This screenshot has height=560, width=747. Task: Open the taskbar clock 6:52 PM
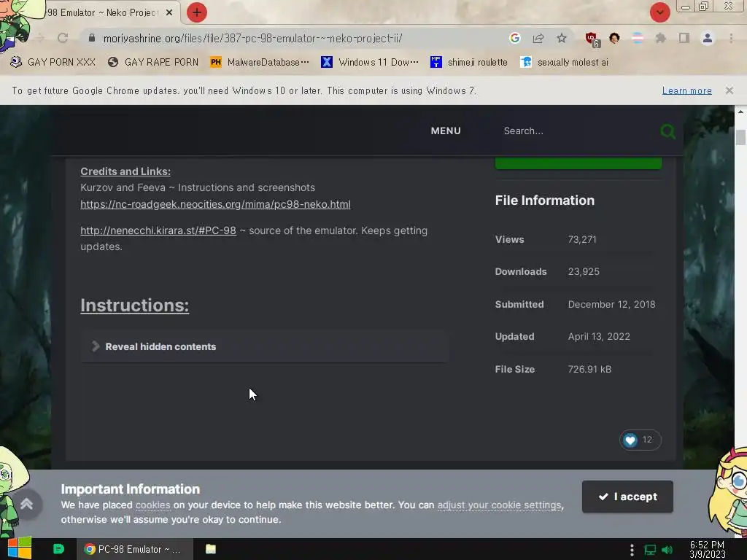point(707,550)
